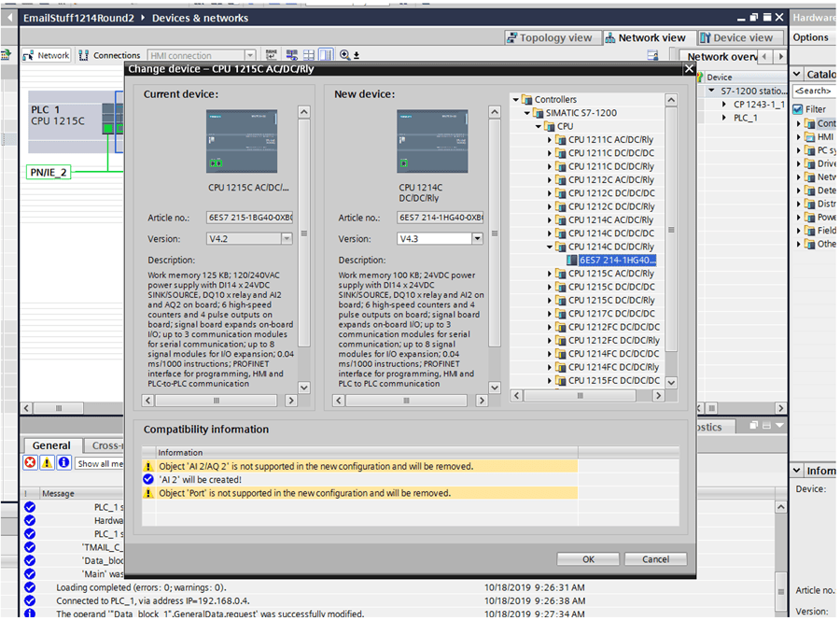The width and height of the screenshot is (840, 621).
Task: Uncheck the Filter checkbox in hardware catalog
Action: pos(798,109)
